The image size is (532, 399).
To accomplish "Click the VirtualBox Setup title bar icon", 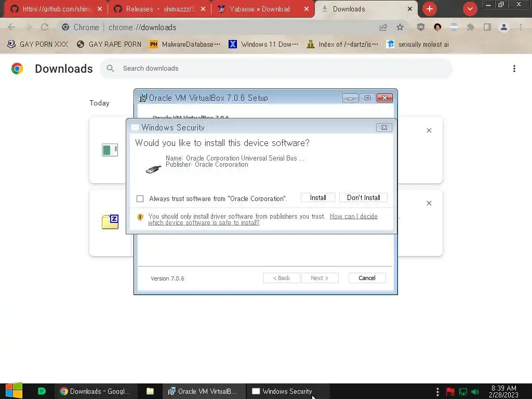I will tap(143, 98).
